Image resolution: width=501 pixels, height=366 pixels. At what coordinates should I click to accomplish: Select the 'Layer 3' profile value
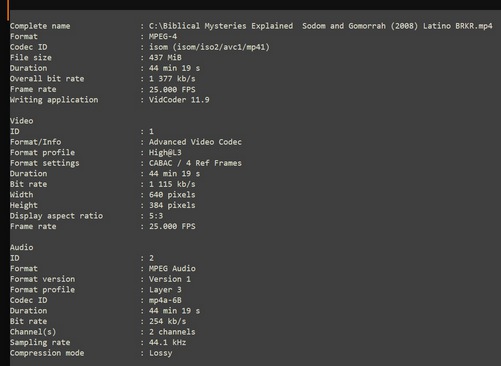(165, 290)
